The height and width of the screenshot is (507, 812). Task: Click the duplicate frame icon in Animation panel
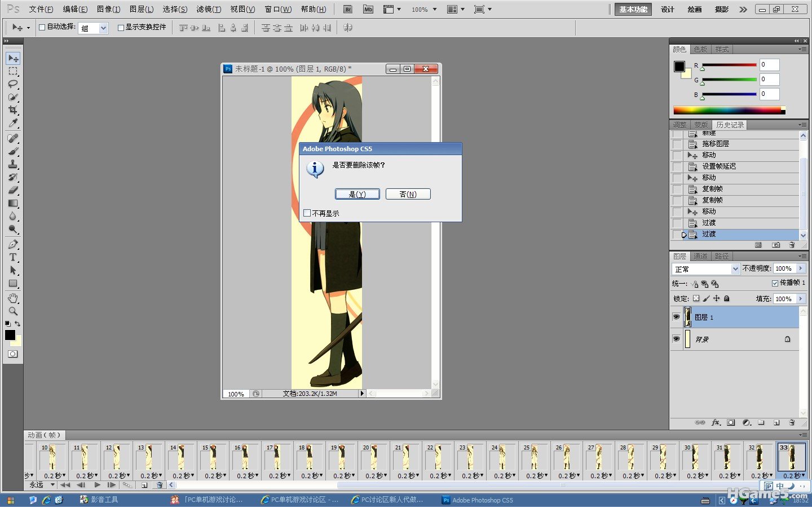[x=144, y=485]
